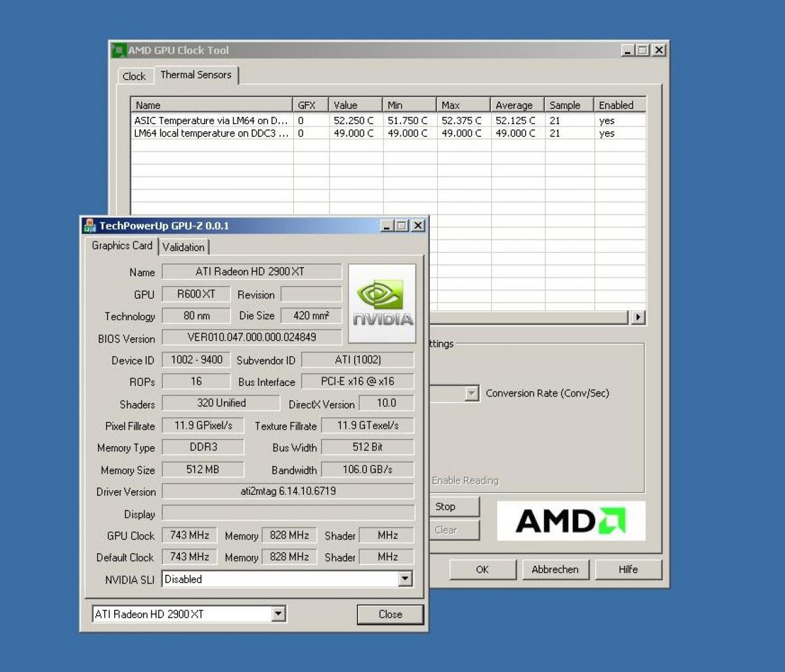Close the AMD GPU Clock Tool window

click(x=660, y=50)
